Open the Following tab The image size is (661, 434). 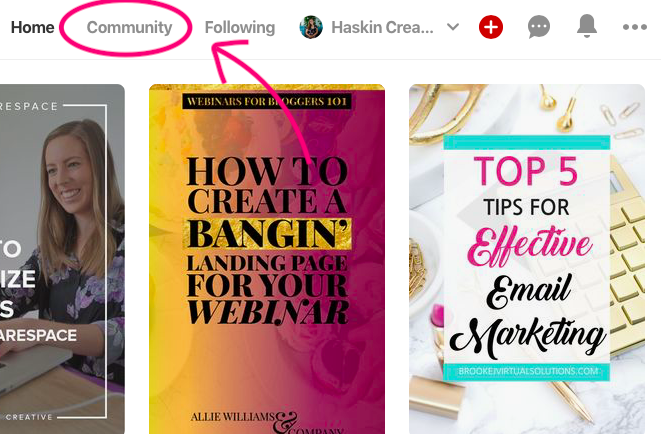pyautogui.click(x=240, y=27)
